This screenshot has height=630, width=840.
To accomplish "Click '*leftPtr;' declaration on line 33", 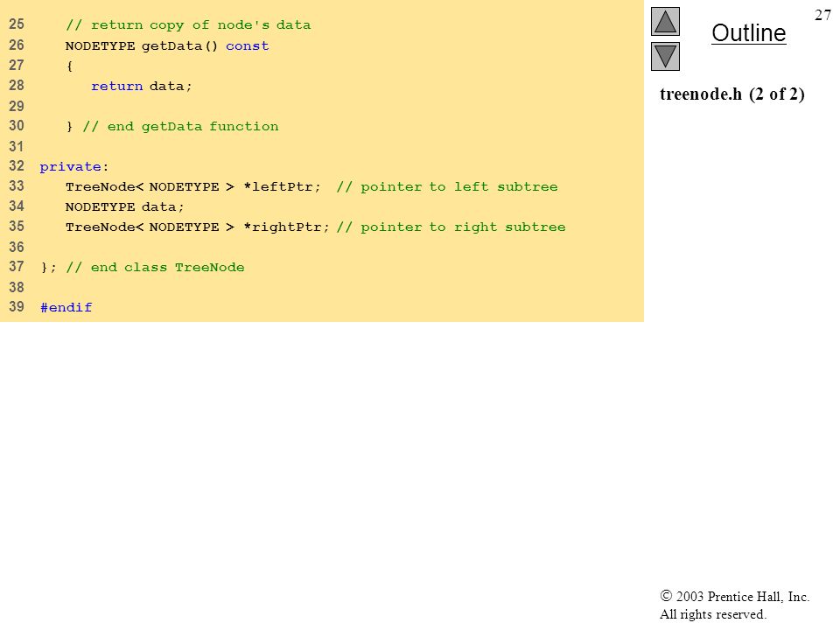I will [x=281, y=186].
